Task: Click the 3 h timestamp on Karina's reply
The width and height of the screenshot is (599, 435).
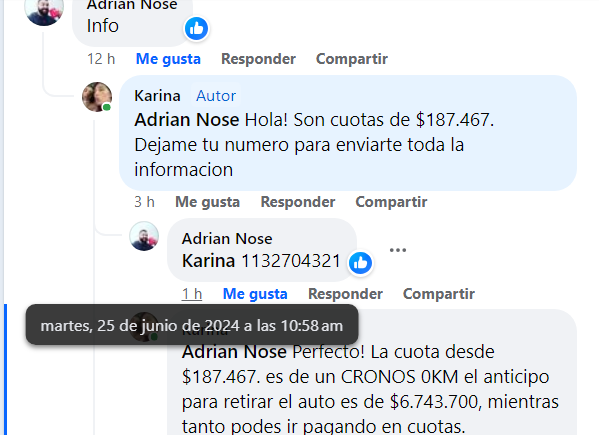Action: [144, 202]
